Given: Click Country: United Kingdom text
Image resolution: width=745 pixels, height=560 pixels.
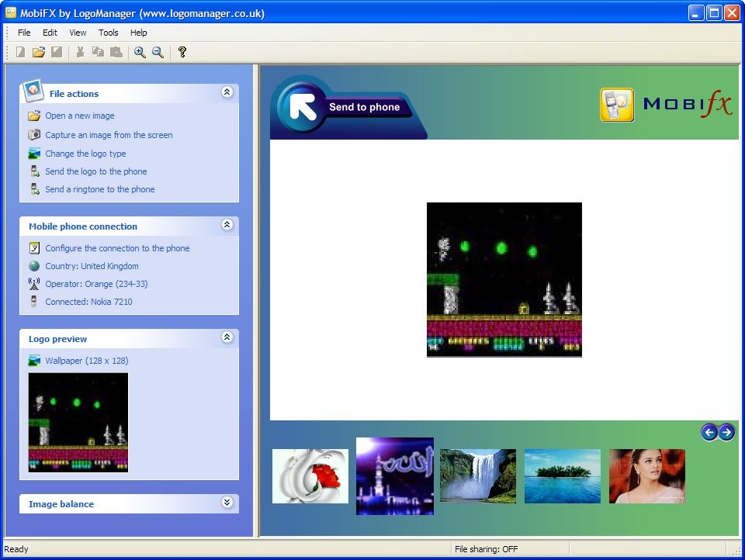Looking at the screenshot, I should pyautogui.click(x=92, y=266).
